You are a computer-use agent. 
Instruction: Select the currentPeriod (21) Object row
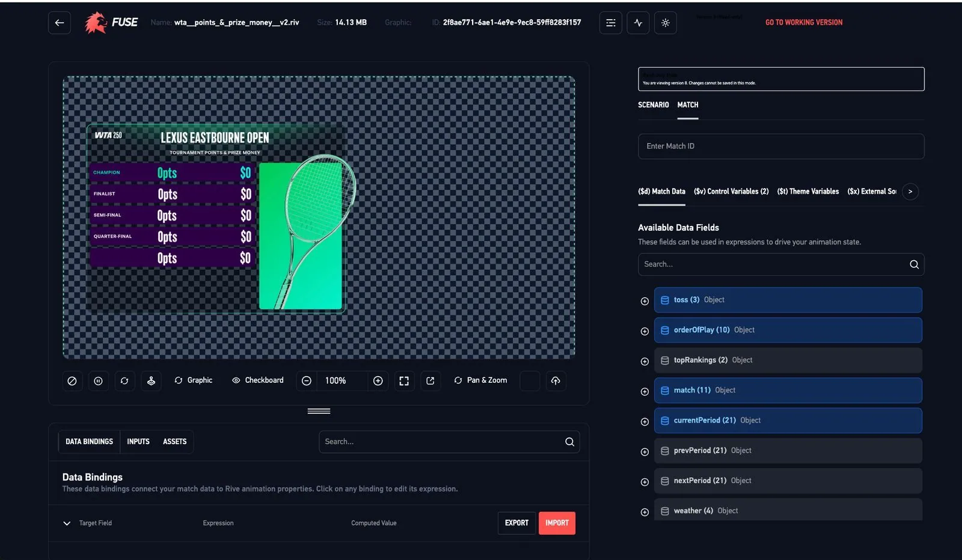click(788, 420)
